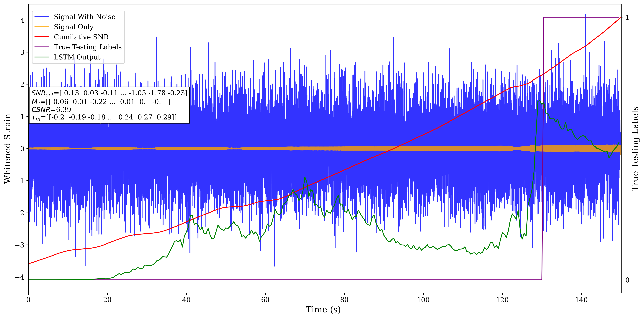
Task: Click the M_c values line in the annotation box
Action: (101, 102)
